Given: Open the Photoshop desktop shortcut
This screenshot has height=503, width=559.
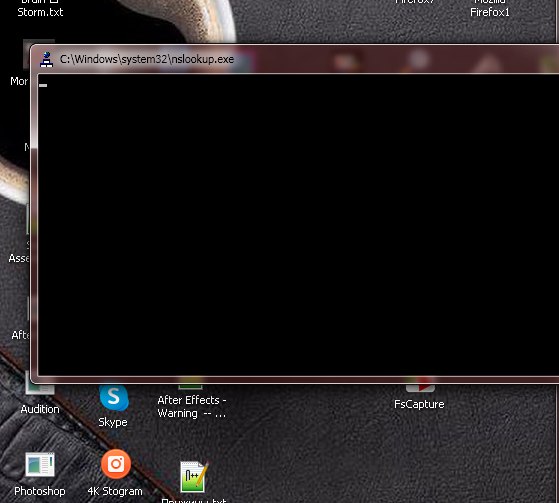Looking at the screenshot, I should pos(40,465).
